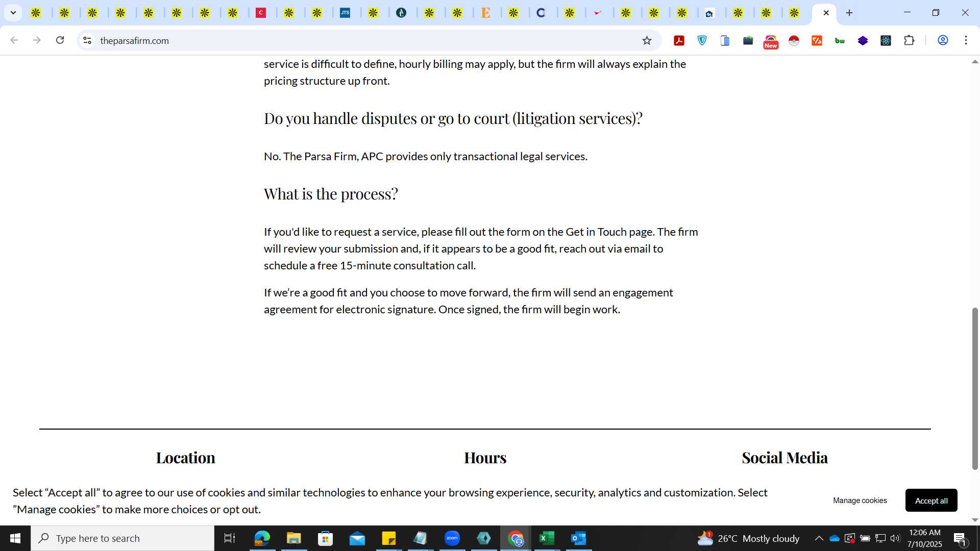Open Microsoft Store from the taskbar
The width and height of the screenshot is (980, 551).
tap(325, 538)
